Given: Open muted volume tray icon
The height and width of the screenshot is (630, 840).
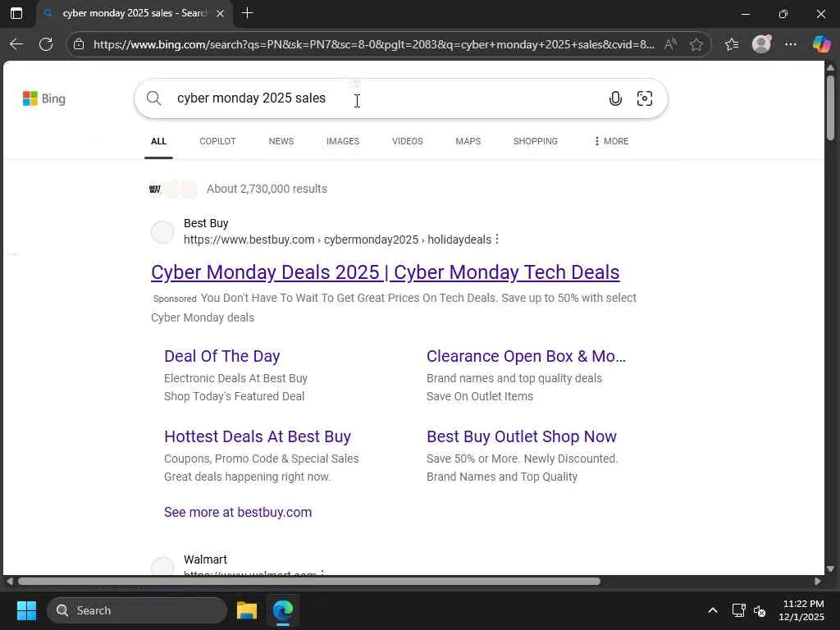Looking at the screenshot, I should [x=760, y=610].
